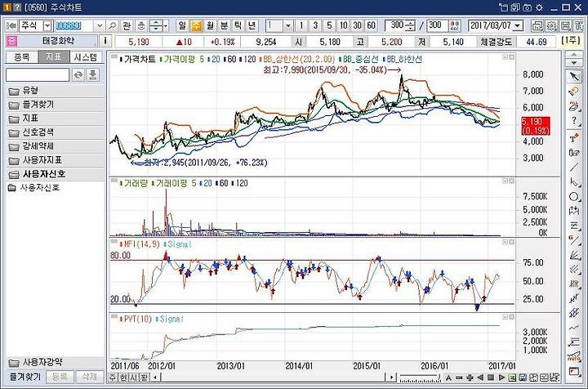The width and height of the screenshot is (588, 389).
Task: Select the parallel horizontal lines tool
Action: pos(574,226)
